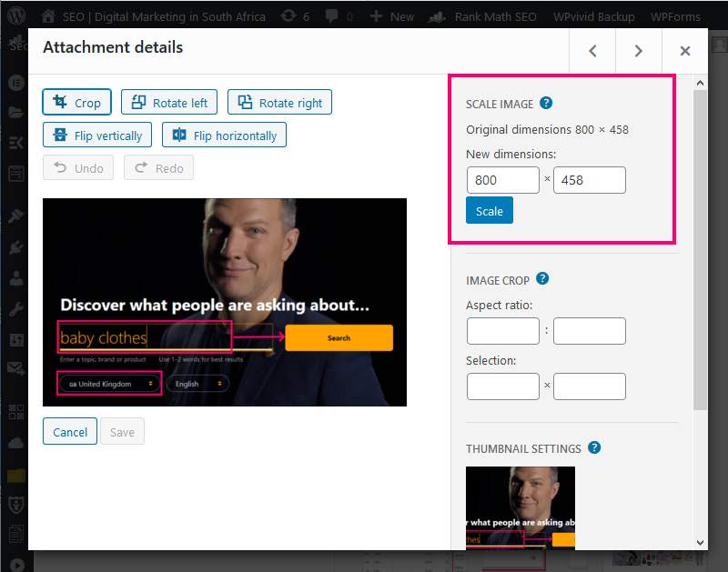Collapse the sidebar with the play-circle icon

click(x=16, y=565)
